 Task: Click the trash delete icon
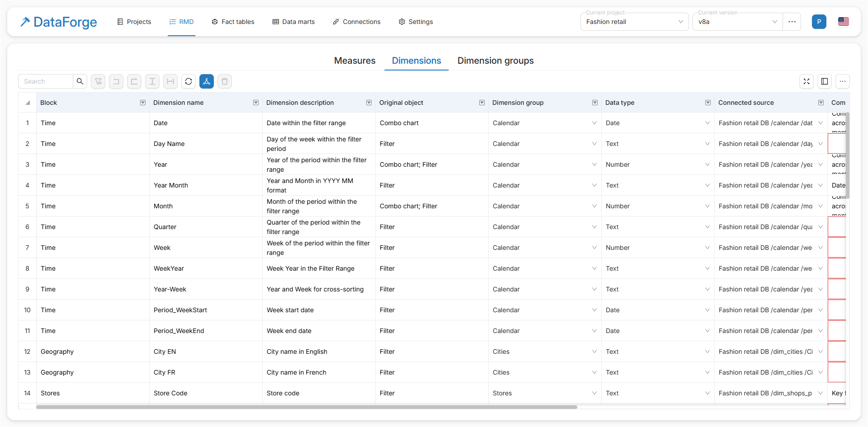point(225,81)
